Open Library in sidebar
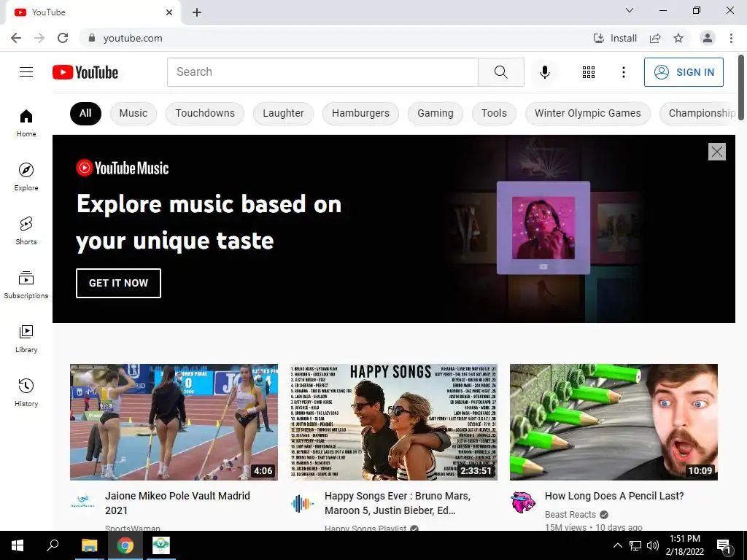Viewport: 747px width, 560px height. (x=26, y=338)
